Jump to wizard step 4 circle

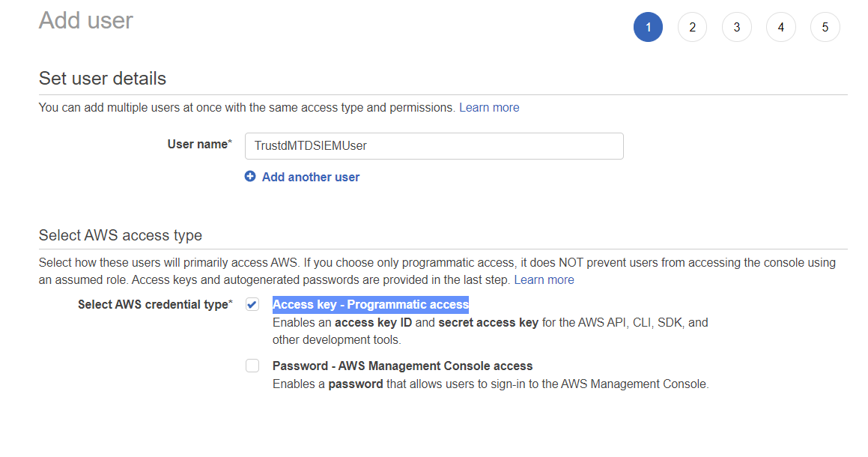[x=781, y=27]
